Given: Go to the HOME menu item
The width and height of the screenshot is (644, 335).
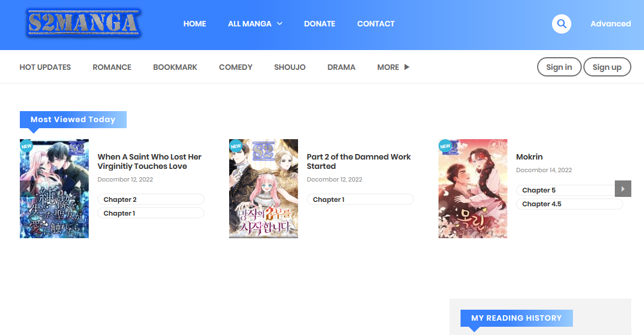Looking at the screenshot, I should click(194, 24).
